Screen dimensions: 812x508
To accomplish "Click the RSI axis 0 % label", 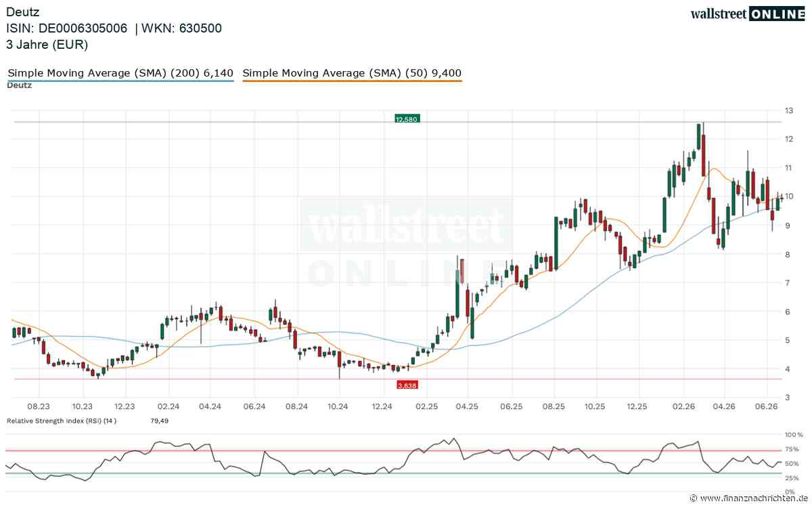I will (x=791, y=492).
